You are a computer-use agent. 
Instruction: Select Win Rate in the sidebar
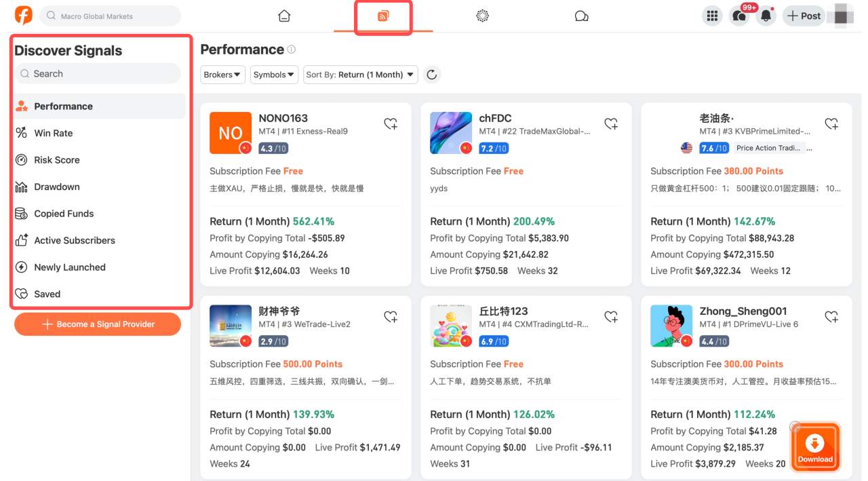[x=100, y=133]
